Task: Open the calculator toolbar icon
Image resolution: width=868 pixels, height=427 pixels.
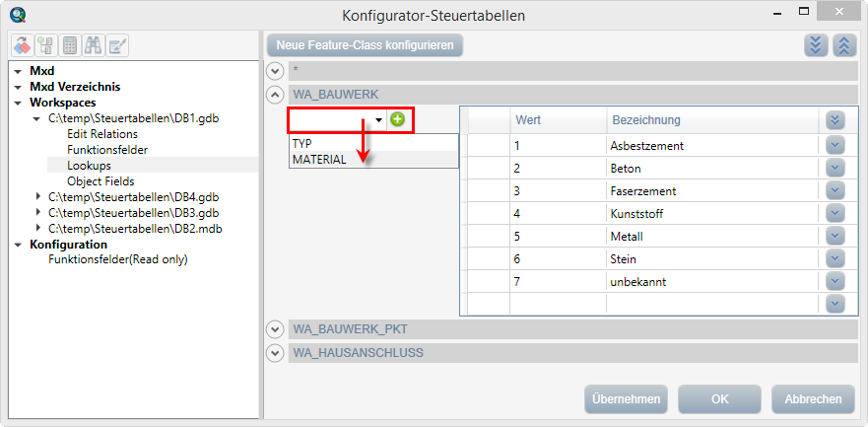Action: coord(70,46)
